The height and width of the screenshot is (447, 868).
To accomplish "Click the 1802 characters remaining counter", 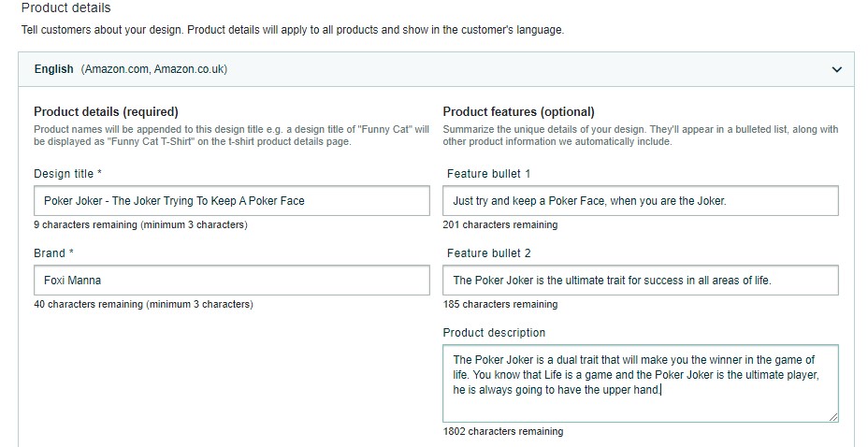I will tap(502, 431).
